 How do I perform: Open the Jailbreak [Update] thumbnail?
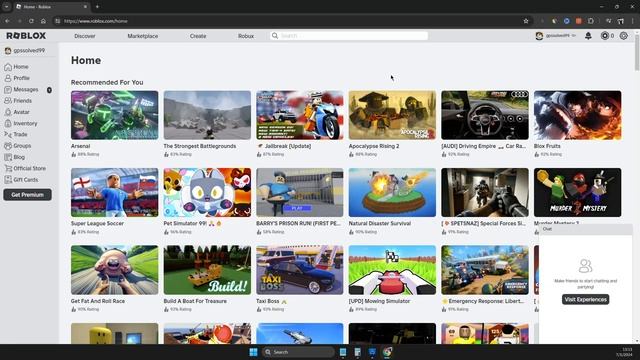tap(300, 115)
